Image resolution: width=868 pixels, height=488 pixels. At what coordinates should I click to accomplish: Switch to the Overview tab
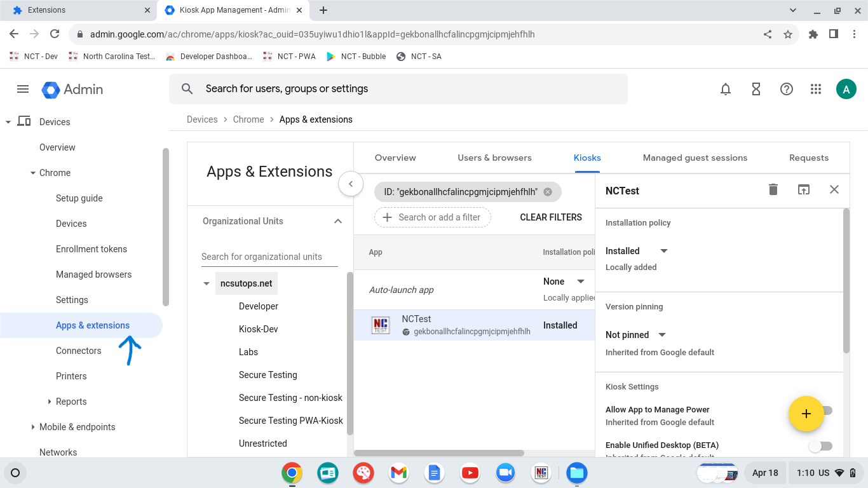tap(395, 158)
